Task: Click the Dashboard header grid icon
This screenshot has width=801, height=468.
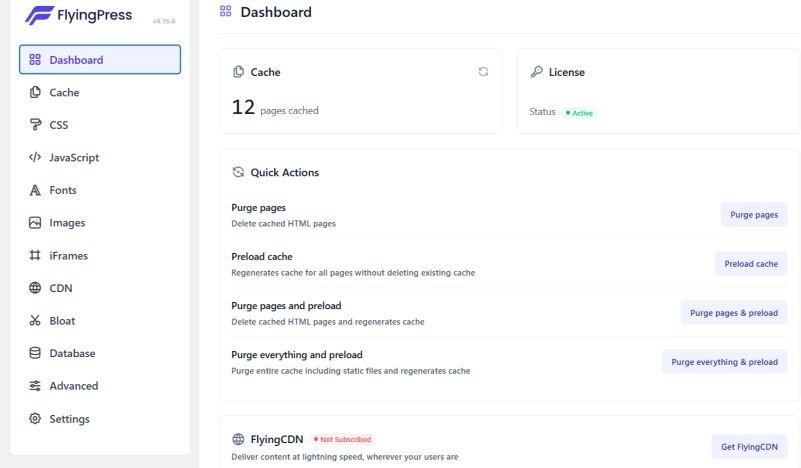Action: (226, 11)
